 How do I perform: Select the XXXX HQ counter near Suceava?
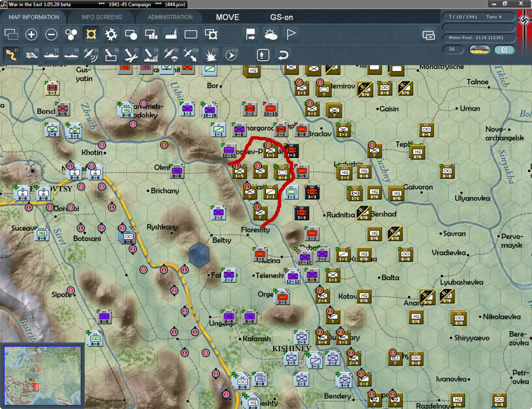click(42, 234)
